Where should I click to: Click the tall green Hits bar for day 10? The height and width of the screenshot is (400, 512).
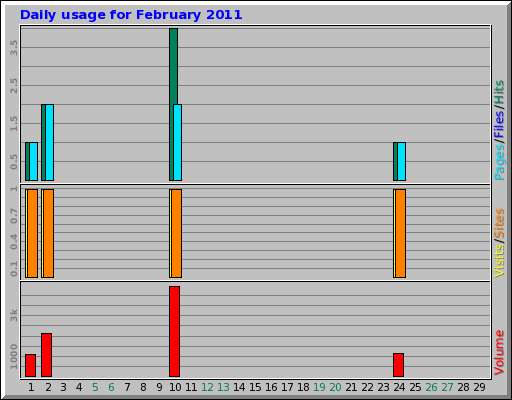(x=173, y=66)
